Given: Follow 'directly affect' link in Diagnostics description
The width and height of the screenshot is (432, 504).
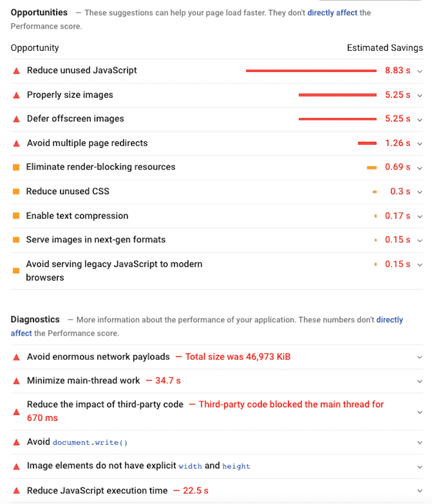Looking at the screenshot, I should (389, 320).
